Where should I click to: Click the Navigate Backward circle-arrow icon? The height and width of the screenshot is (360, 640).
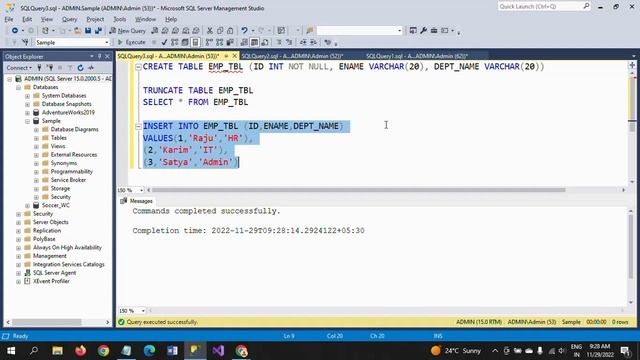[x=15, y=31]
